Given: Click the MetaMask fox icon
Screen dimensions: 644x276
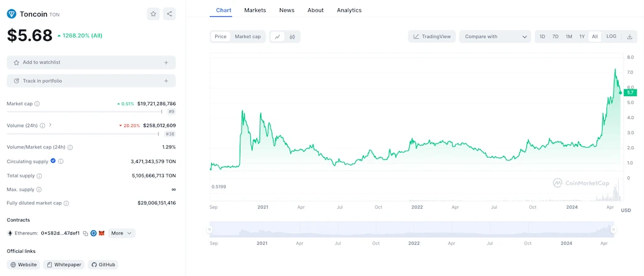Looking at the screenshot, I should point(102,233).
